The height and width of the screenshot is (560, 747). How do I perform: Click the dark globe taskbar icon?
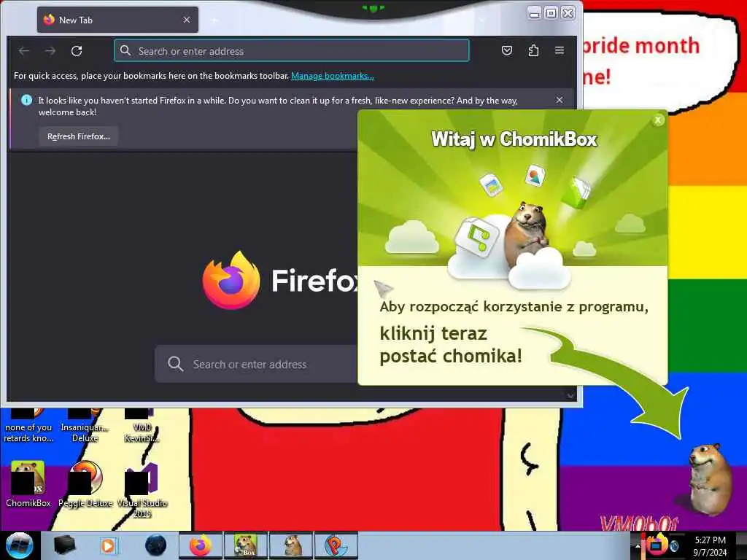pyautogui.click(x=156, y=545)
